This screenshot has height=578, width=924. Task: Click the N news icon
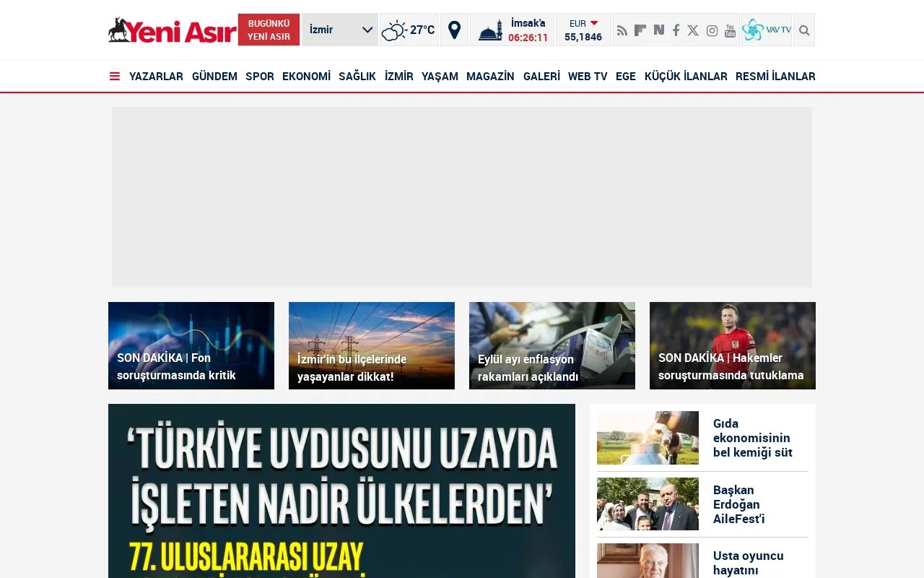659,30
